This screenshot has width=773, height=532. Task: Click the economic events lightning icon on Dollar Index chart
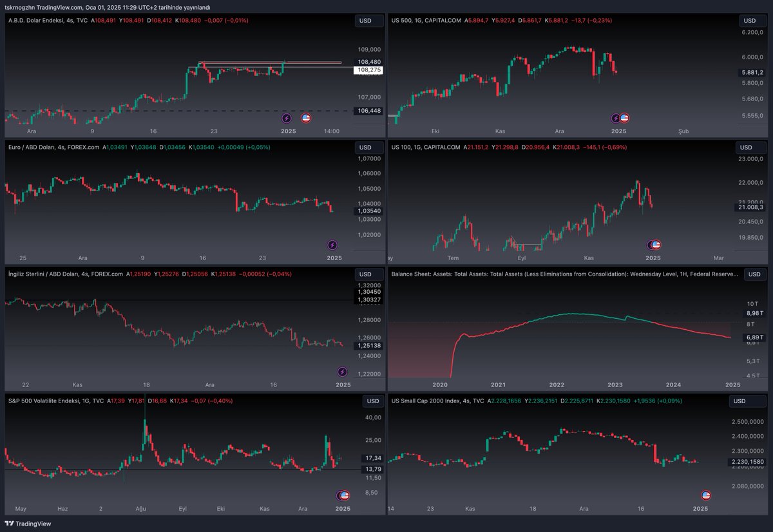(x=287, y=118)
